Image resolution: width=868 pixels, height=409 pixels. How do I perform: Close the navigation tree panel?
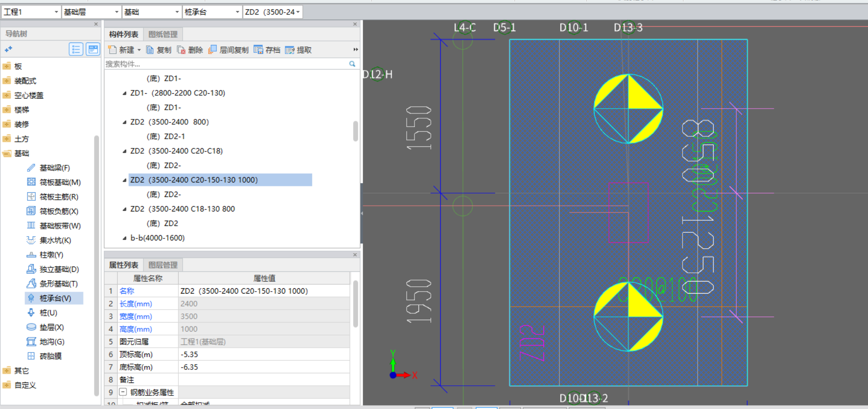point(96,24)
